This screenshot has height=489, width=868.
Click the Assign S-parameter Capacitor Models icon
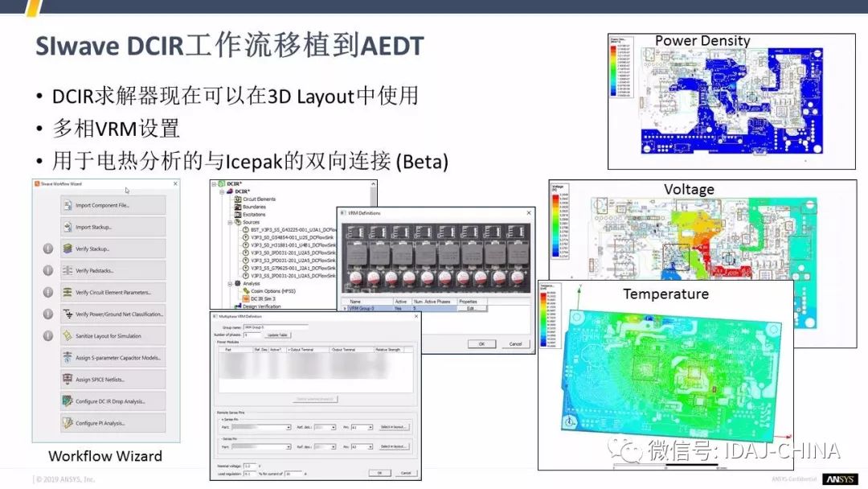point(68,358)
